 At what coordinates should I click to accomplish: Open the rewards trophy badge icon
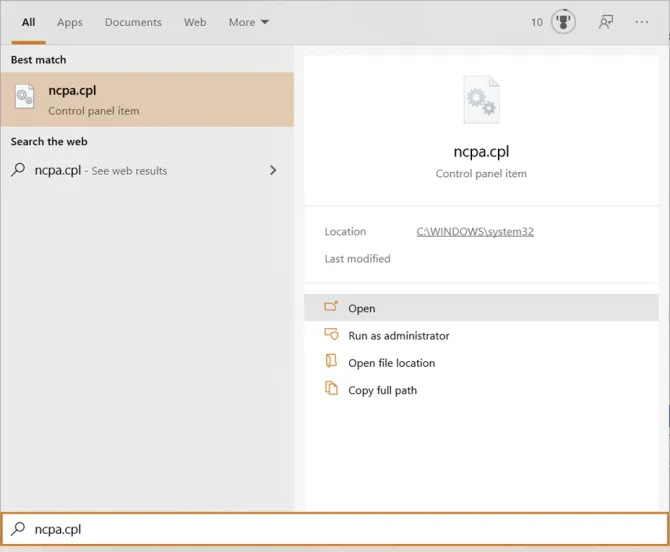click(x=563, y=22)
